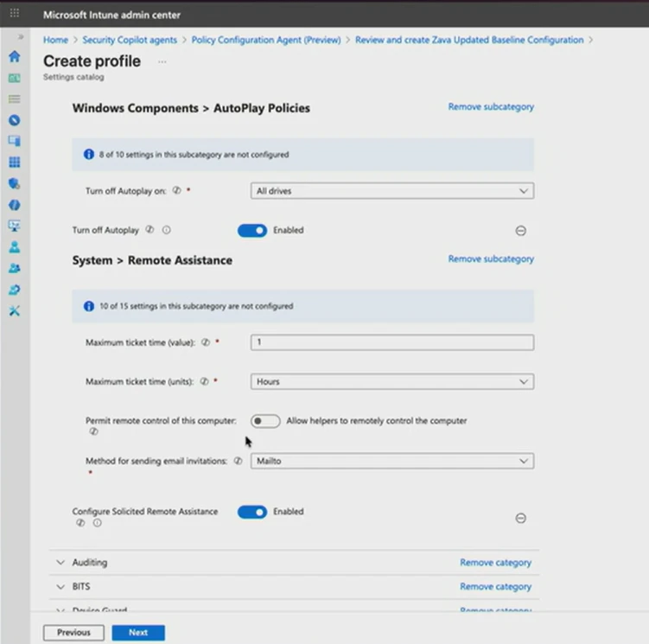
Task: Open the Devices icon in sidebar
Action: click(x=15, y=141)
